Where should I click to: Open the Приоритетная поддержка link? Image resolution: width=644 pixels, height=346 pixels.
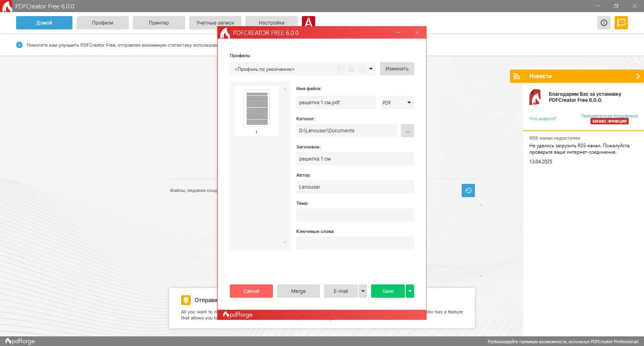609,116
